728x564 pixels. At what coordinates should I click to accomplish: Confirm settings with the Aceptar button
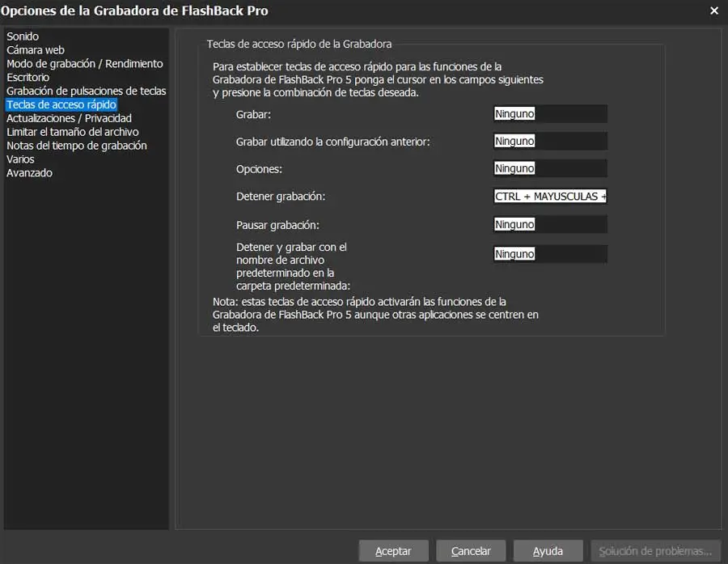[x=393, y=551]
